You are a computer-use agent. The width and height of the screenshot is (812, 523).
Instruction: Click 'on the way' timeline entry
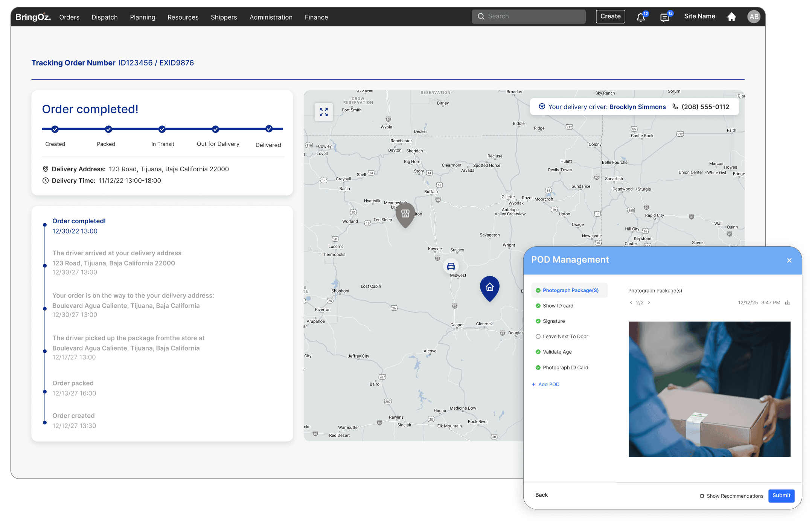133,305
